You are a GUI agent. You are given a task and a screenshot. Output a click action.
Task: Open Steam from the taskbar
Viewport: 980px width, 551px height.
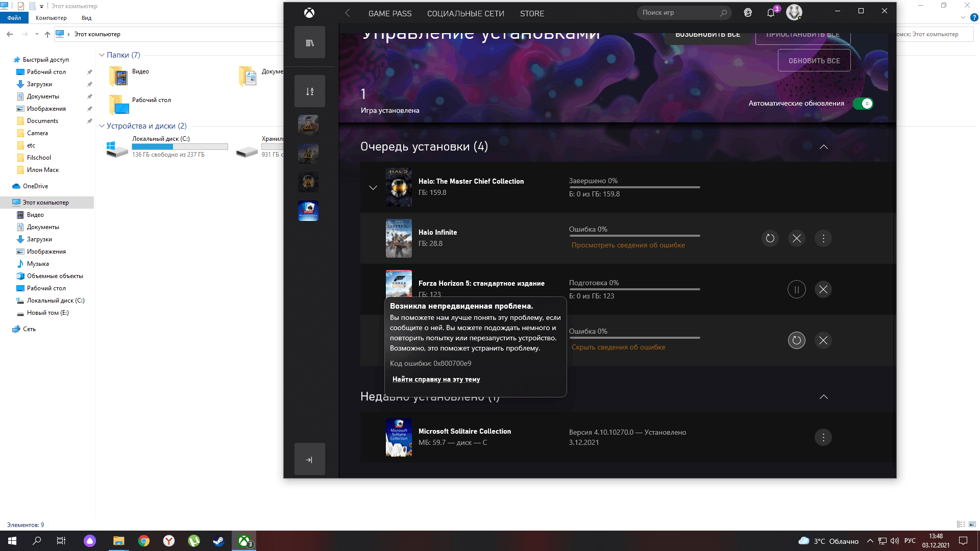pos(218,541)
